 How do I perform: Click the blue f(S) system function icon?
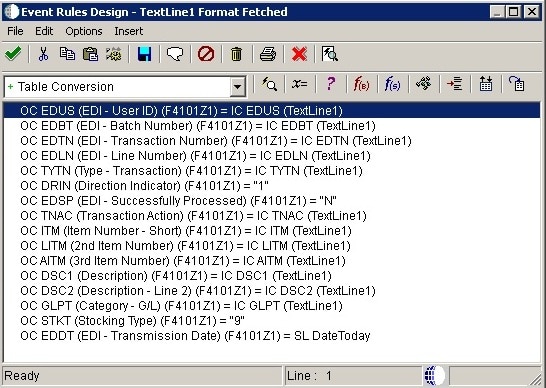(x=392, y=84)
